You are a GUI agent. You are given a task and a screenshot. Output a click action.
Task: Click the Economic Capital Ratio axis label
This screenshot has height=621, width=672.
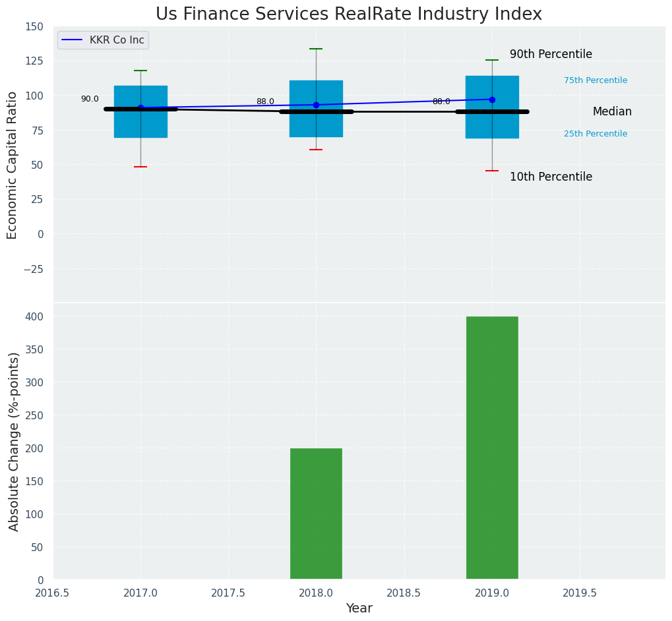pos(13,165)
